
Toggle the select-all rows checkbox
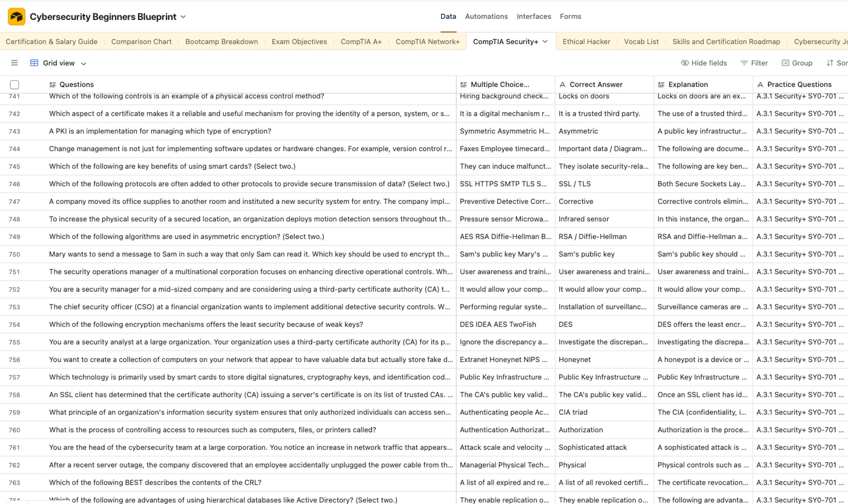point(14,84)
